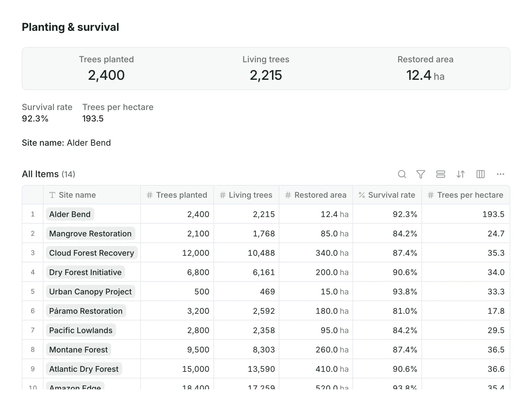Viewport: 532px width, 399px height.
Task: Click the 193.5 trees per hectare summary value
Action: click(93, 118)
